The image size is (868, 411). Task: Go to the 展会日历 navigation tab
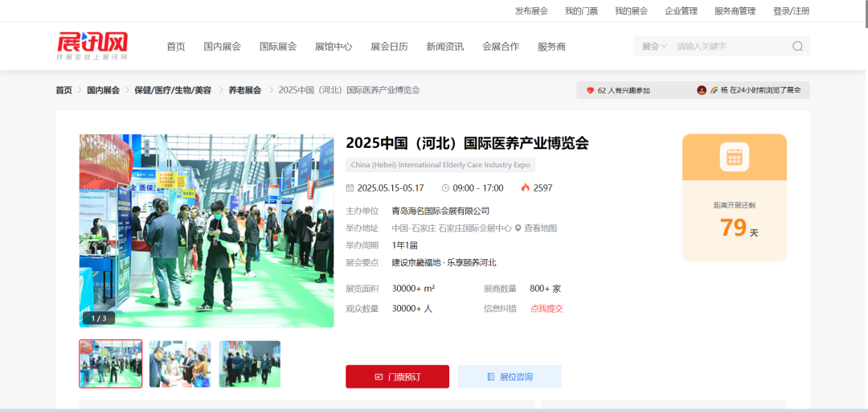tap(389, 47)
